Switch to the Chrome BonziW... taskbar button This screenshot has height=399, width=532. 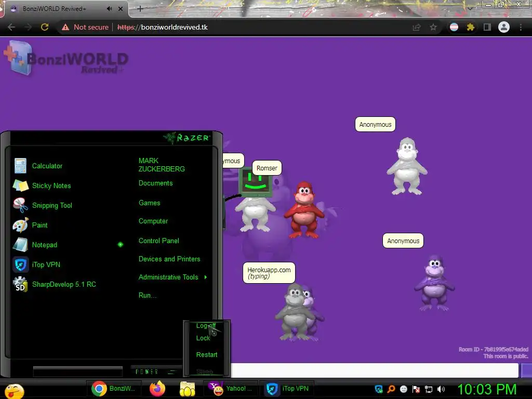pyautogui.click(x=114, y=389)
